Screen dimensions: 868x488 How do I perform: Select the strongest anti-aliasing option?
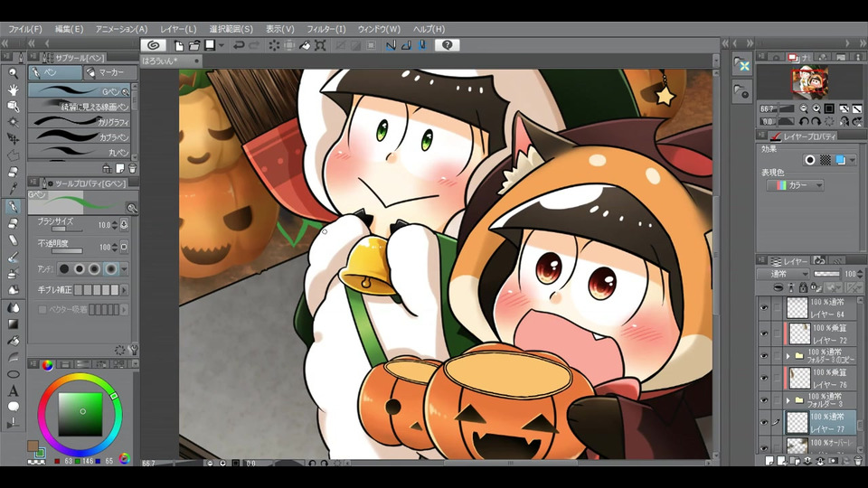tap(110, 269)
